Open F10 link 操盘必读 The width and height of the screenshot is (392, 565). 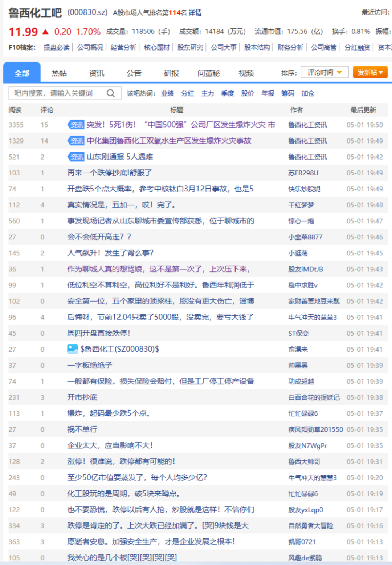57,47
